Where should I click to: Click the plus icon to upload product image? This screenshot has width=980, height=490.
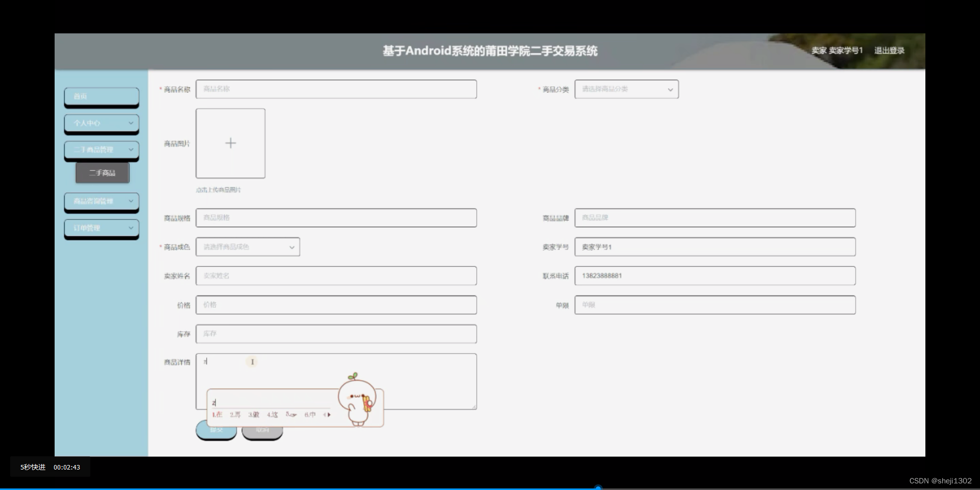coord(230,143)
